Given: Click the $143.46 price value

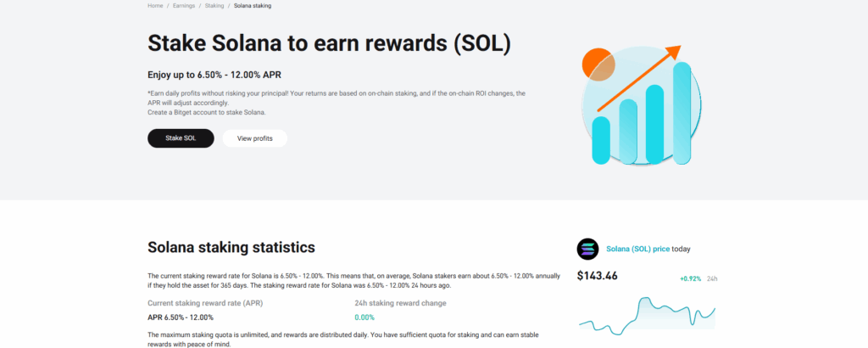Looking at the screenshot, I should (x=598, y=276).
